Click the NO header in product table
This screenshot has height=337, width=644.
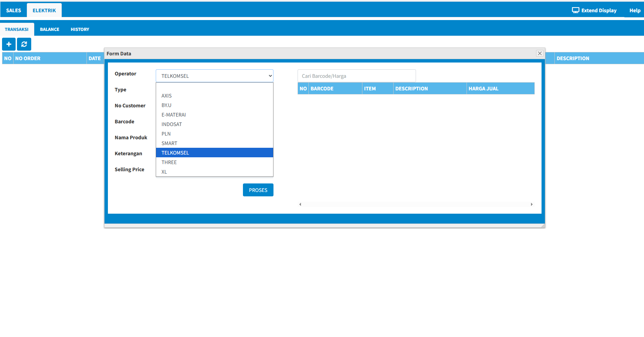[303, 88]
